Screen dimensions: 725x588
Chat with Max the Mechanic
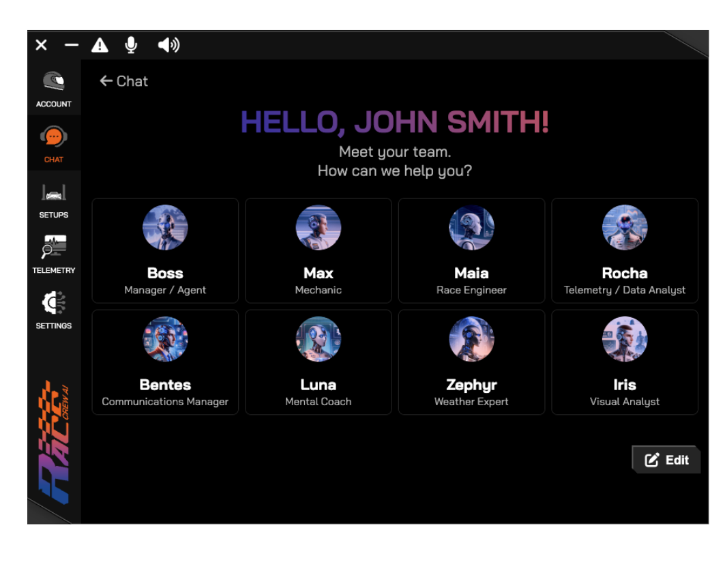pos(319,250)
